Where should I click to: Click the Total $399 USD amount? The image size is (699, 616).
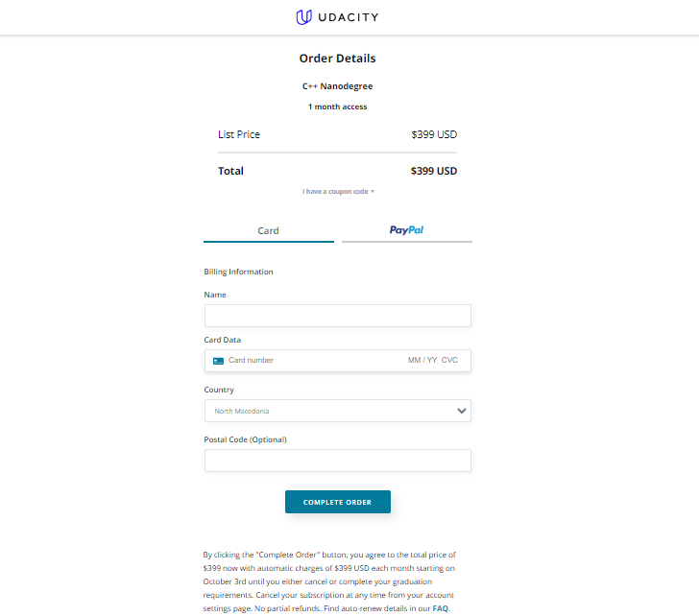pyautogui.click(x=434, y=171)
